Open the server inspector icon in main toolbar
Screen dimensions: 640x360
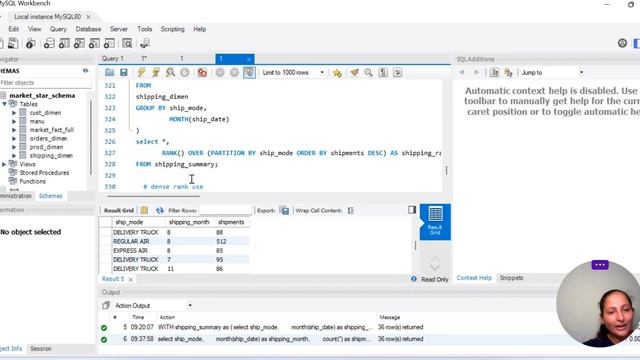click(31, 43)
